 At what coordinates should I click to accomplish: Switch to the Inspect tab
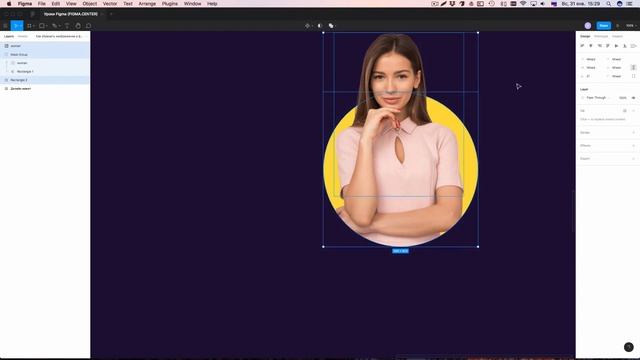click(x=617, y=36)
